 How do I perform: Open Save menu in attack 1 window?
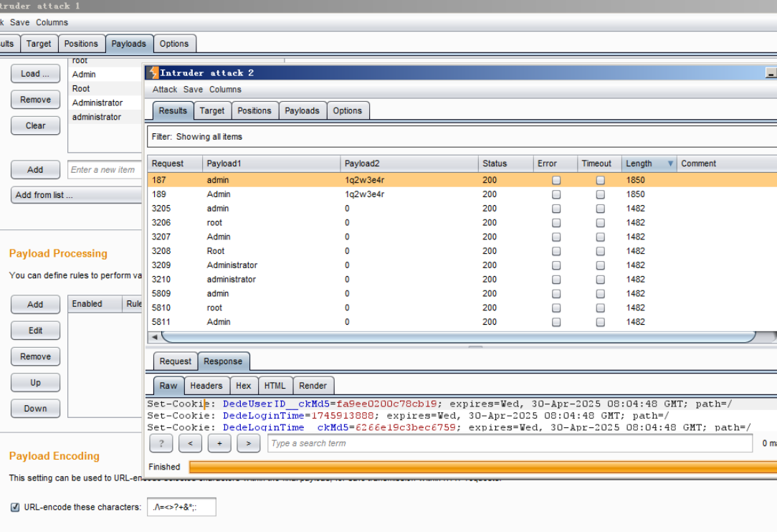(20, 22)
